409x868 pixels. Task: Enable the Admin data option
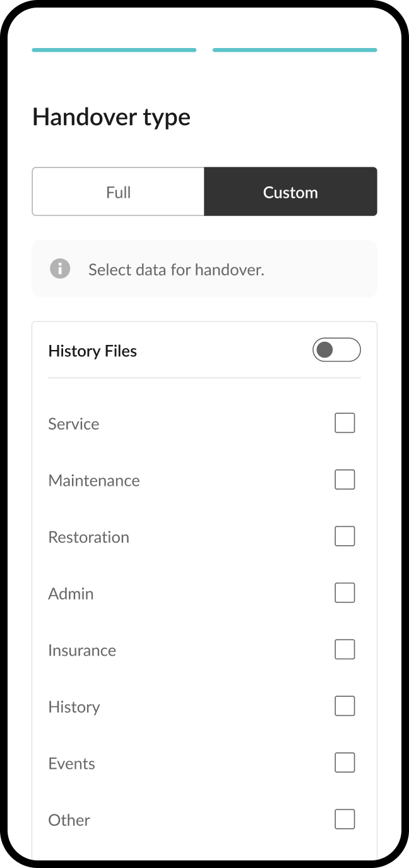point(345,592)
